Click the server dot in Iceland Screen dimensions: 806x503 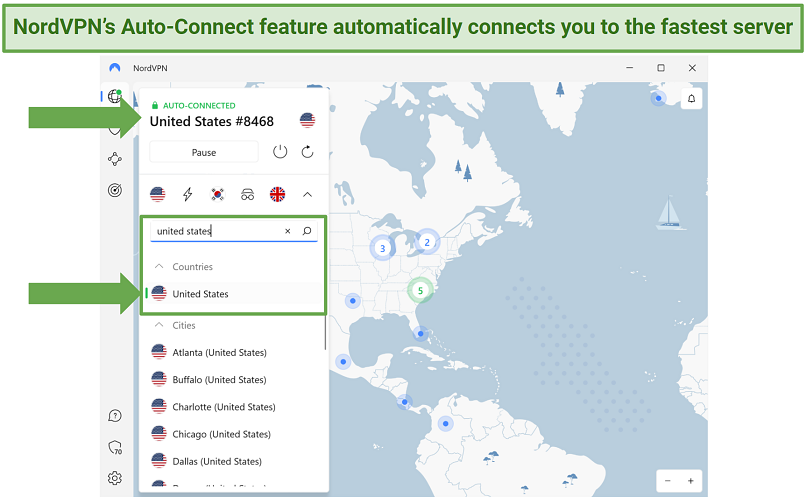(x=658, y=98)
